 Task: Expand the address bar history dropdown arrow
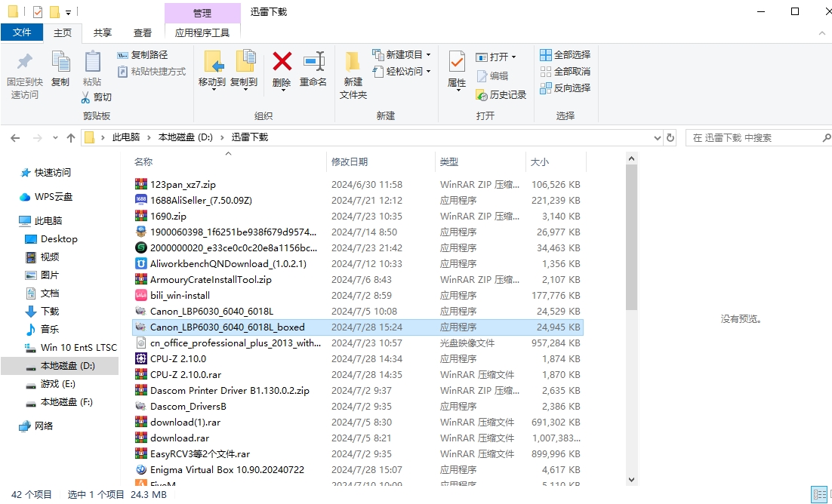point(657,137)
